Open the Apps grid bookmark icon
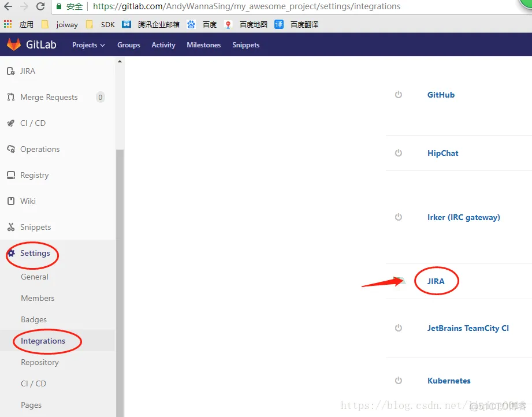Viewport: 532px width, 417px height. 8,24
